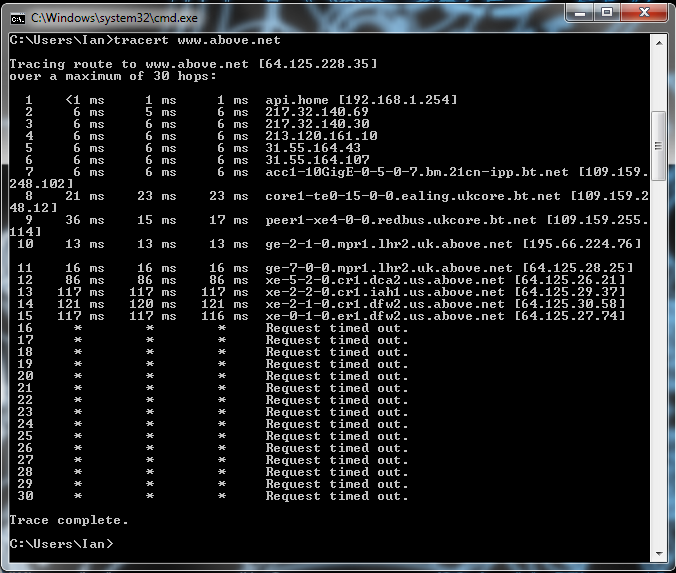Click the 'Trace complete.' message

(x=69, y=520)
